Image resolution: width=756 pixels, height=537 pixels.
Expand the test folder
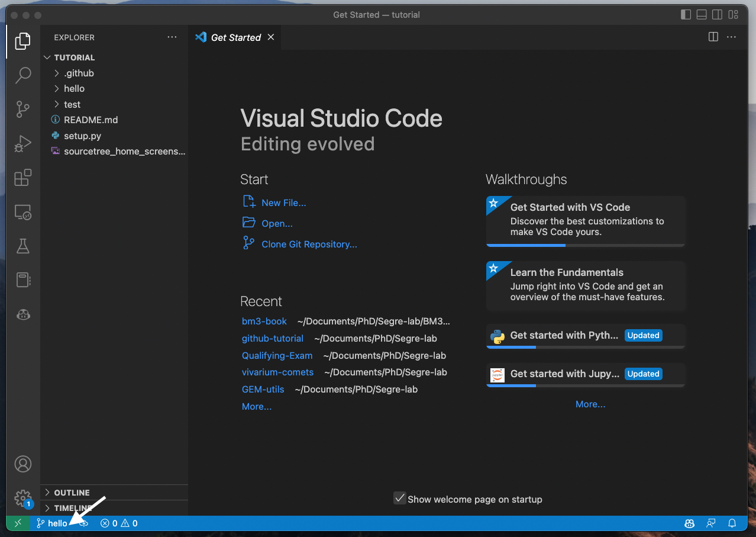pyautogui.click(x=114, y=104)
